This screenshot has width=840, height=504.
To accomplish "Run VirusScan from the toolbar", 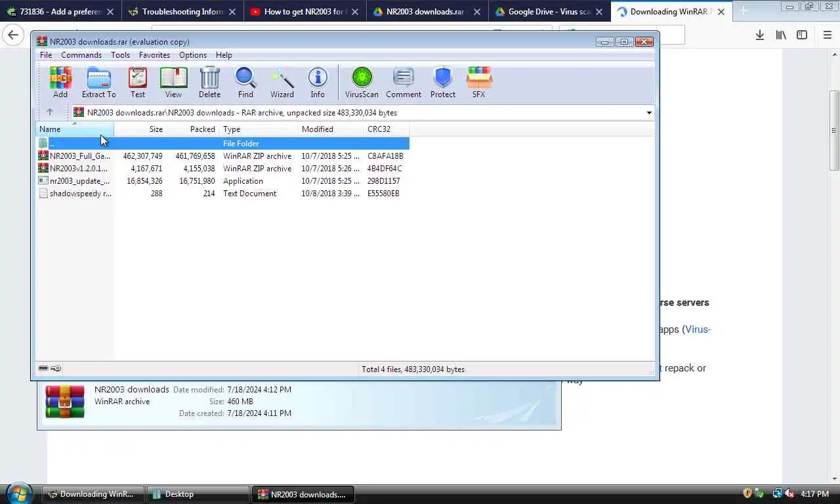I will point(362,83).
